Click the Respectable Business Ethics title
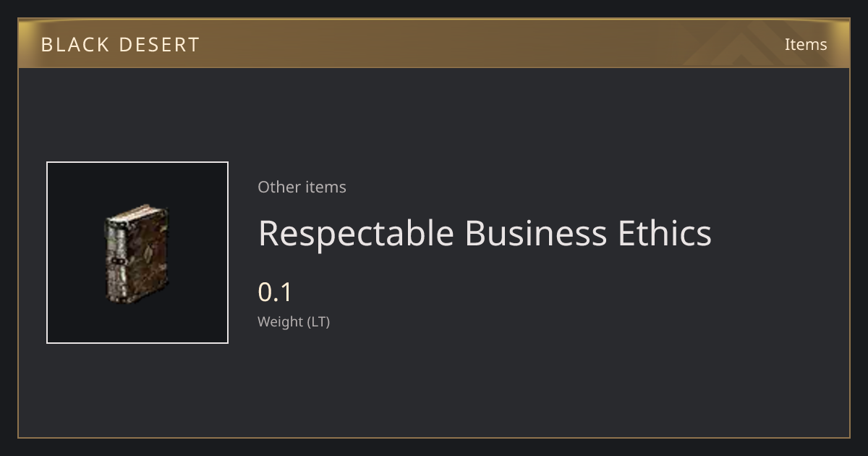The width and height of the screenshot is (868, 456). 485,233
